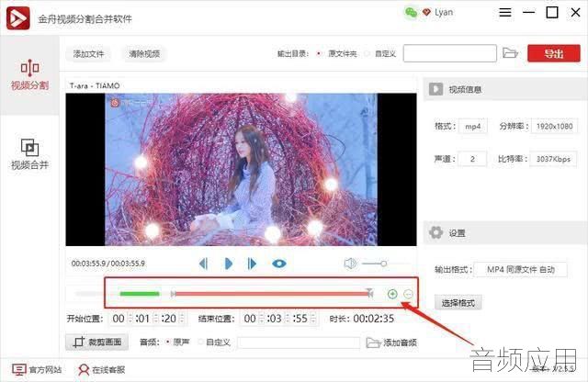This screenshot has width=588, height=382.
Task: Open the 官方网站 link
Action: click(37, 370)
